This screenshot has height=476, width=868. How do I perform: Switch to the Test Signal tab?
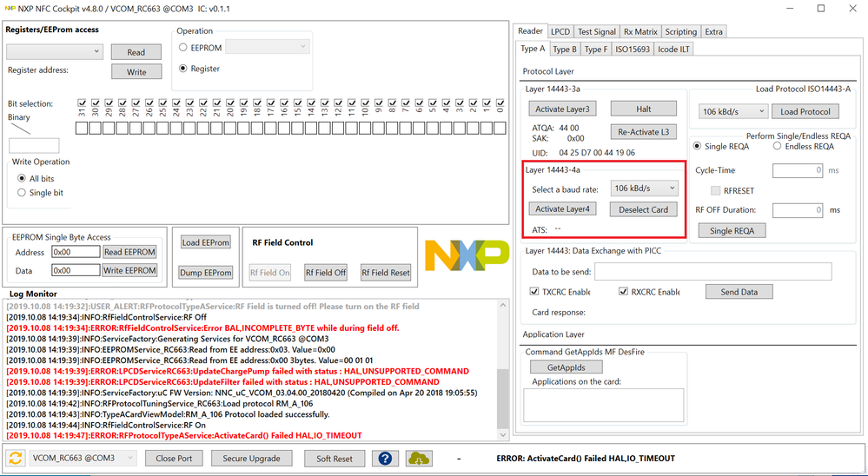coord(596,31)
